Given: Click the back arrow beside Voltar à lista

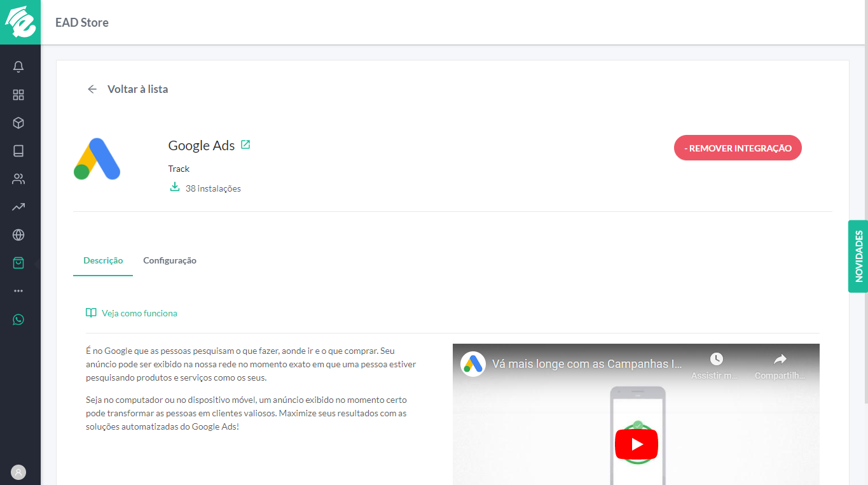Looking at the screenshot, I should (92, 89).
